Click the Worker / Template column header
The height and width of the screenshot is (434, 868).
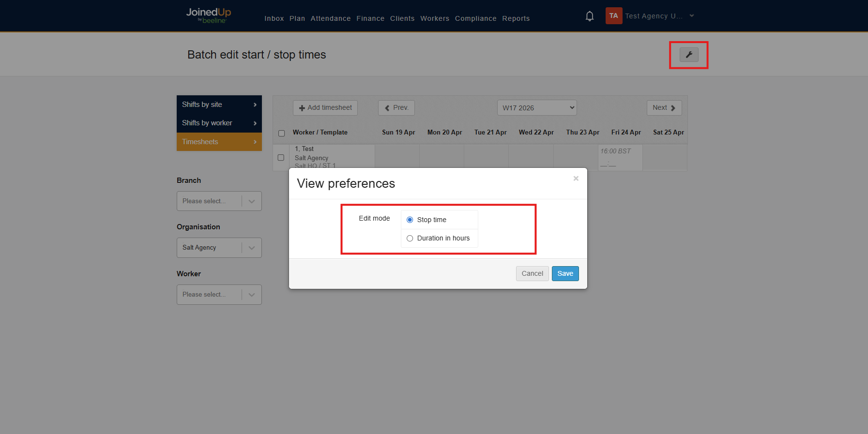click(x=320, y=132)
